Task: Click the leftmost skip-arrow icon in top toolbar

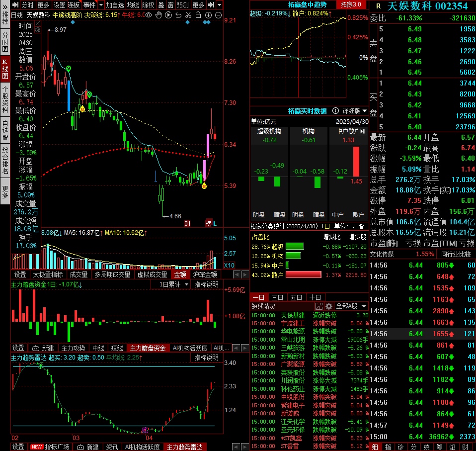Action: (15, 5)
